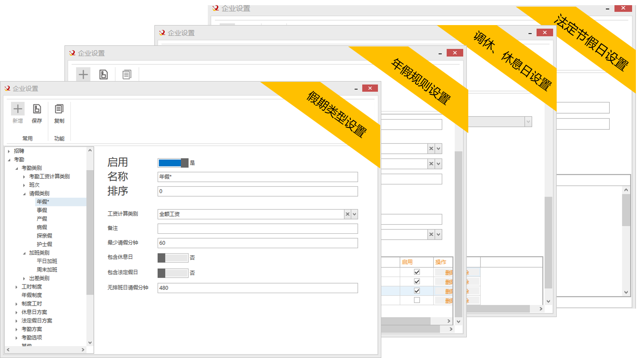The width and height of the screenshot is (644, 358).
Task: Select 周末加班 in the tree
Action: point(47,270)
